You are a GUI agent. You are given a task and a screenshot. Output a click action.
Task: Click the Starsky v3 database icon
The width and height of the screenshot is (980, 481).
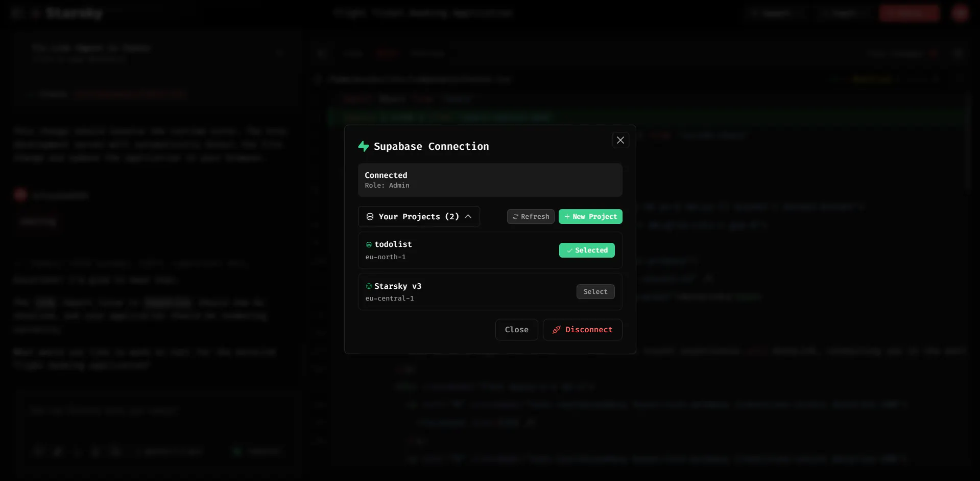(369, 286)
